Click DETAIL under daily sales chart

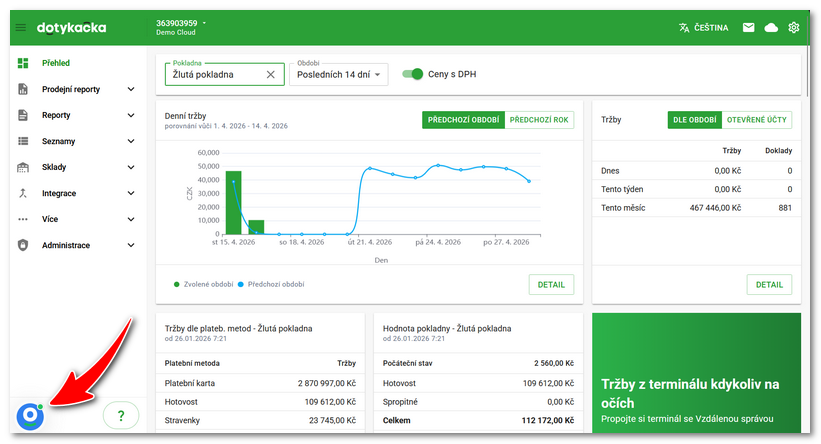(551, 284)
